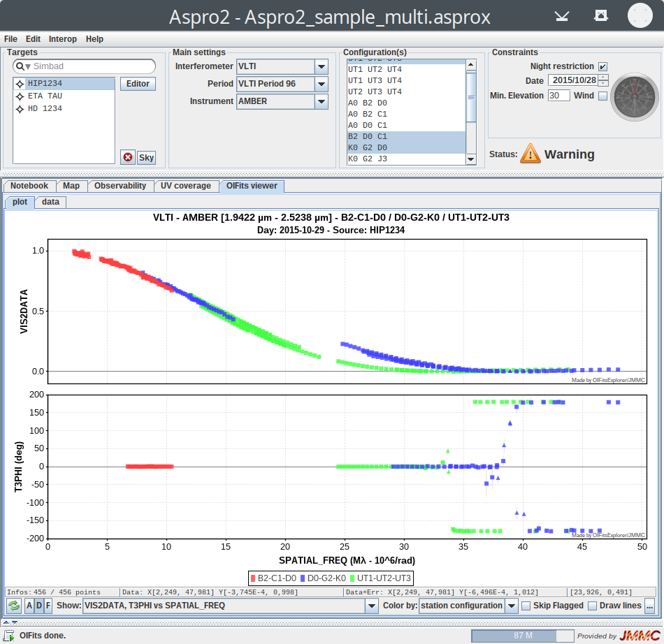Click the star icon next to HIP1234
Screen dimensions: 664x644
(x=20, y=84)
